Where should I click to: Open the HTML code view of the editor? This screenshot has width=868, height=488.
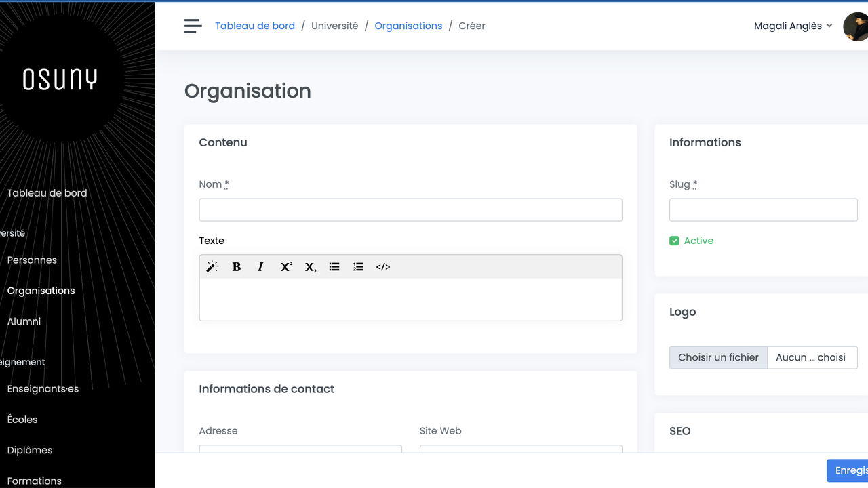click(x=382, y=266)
